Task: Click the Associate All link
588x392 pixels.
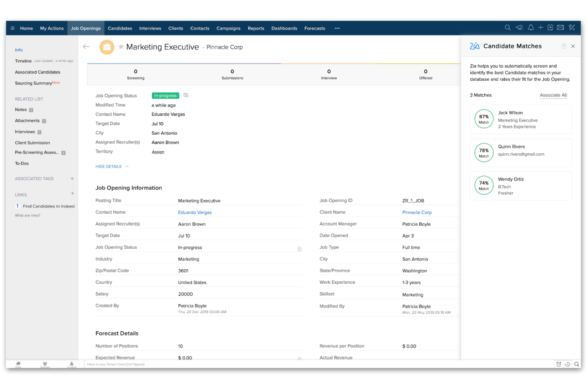Action: [553, 95]
